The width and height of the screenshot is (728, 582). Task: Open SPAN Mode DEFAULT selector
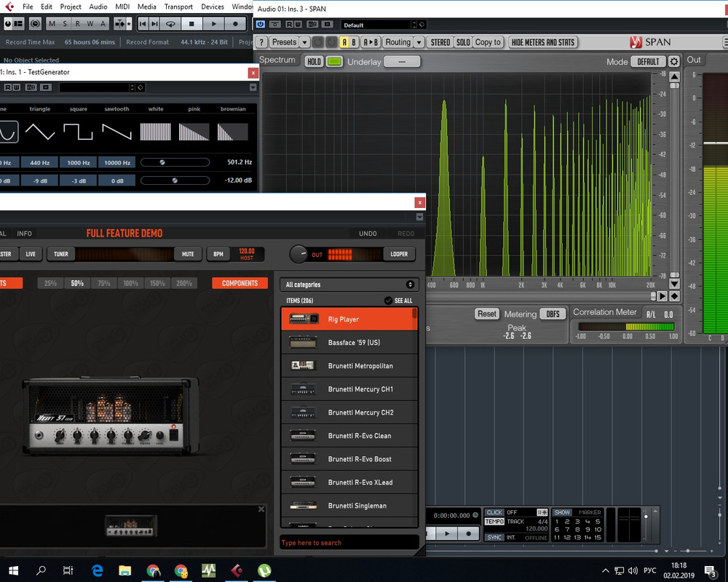(648, 61)
